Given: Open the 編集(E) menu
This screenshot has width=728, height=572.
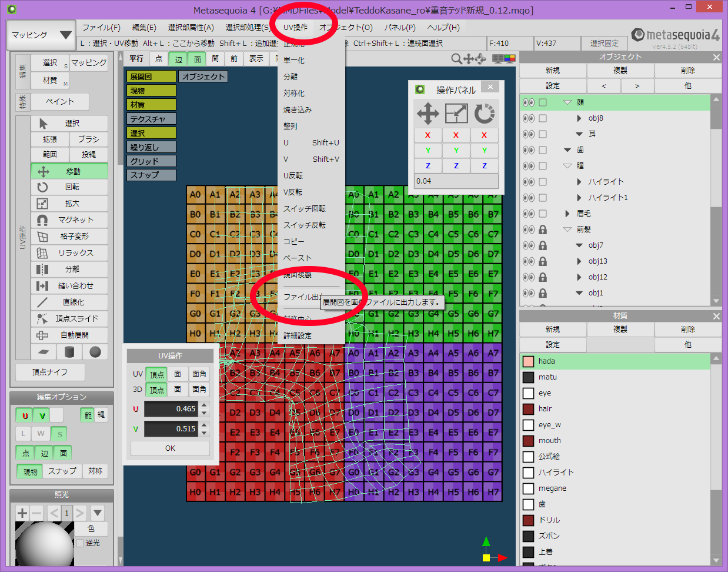Looking at the screenshot, I should [144, 28].
